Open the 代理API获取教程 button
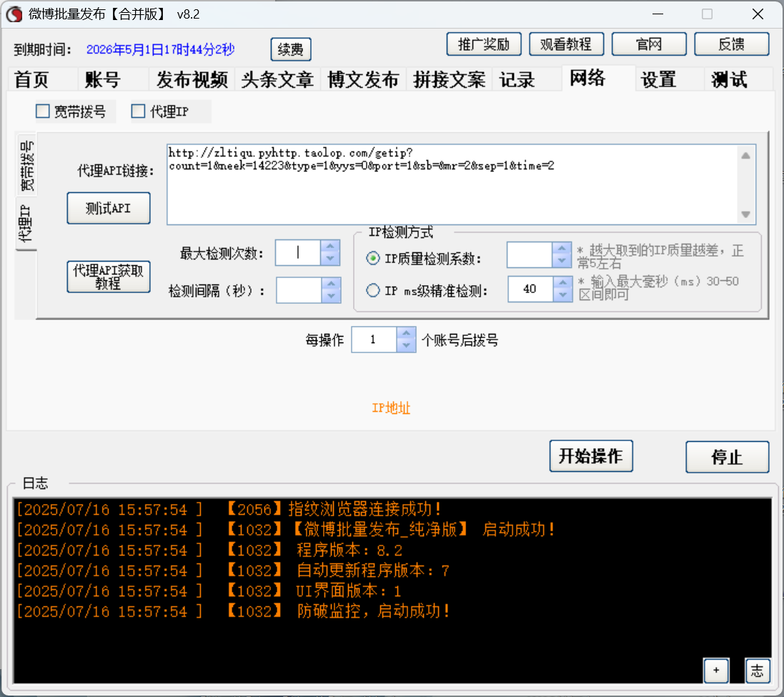This screenshot has width=784, height=697. tap(109, 277)
